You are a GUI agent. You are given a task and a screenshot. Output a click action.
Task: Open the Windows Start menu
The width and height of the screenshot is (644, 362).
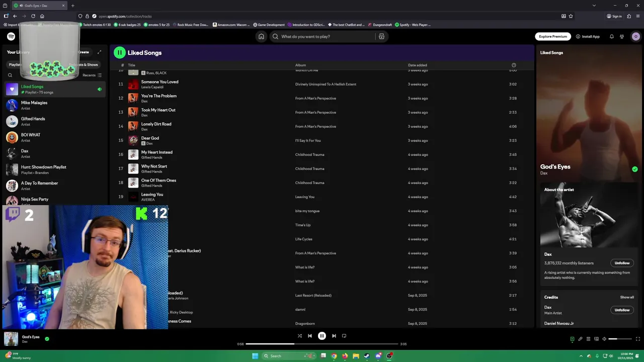(255, 356)
